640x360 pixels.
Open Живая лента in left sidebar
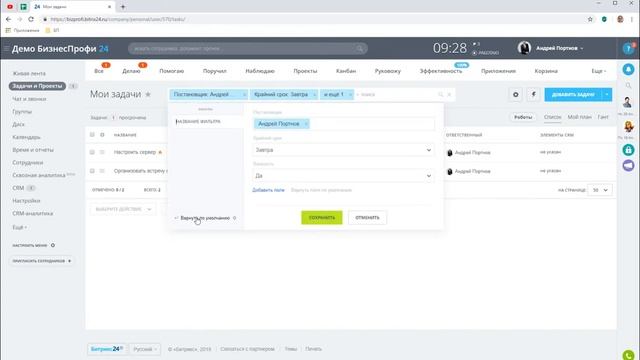[x=29, y=73]
